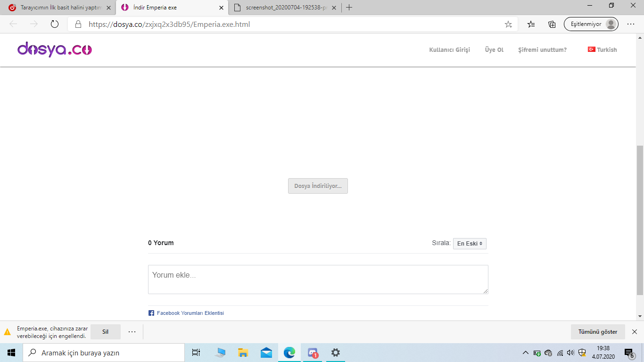Open the Eşitlenmiyor profile button
The width and height of the screenshot is (644, 362).
(591, 24)
